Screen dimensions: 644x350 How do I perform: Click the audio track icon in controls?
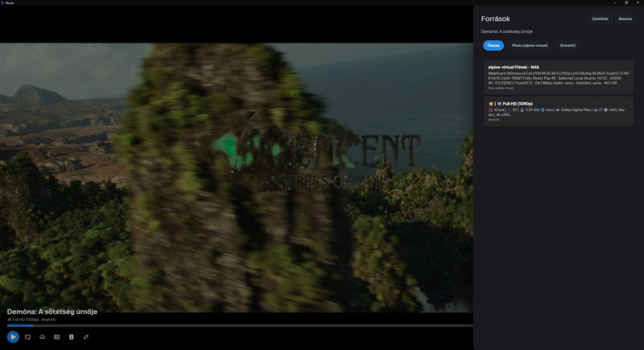72,337
